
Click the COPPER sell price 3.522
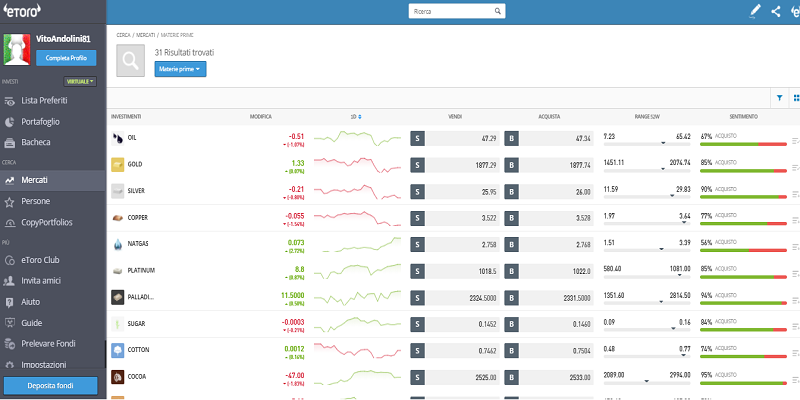[x=488, y=218]
